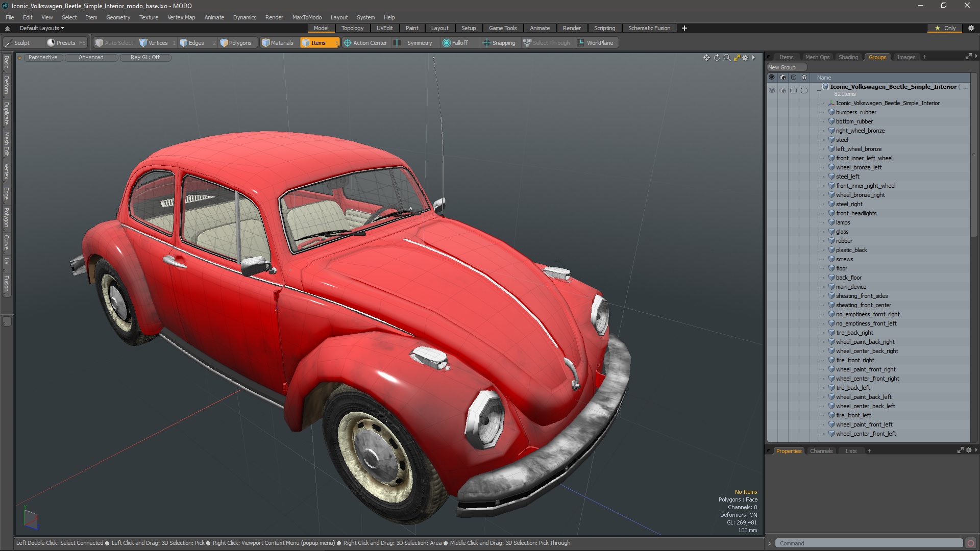Add a new tab next to Images
This screenshot has height=551, width=980.
924,57
